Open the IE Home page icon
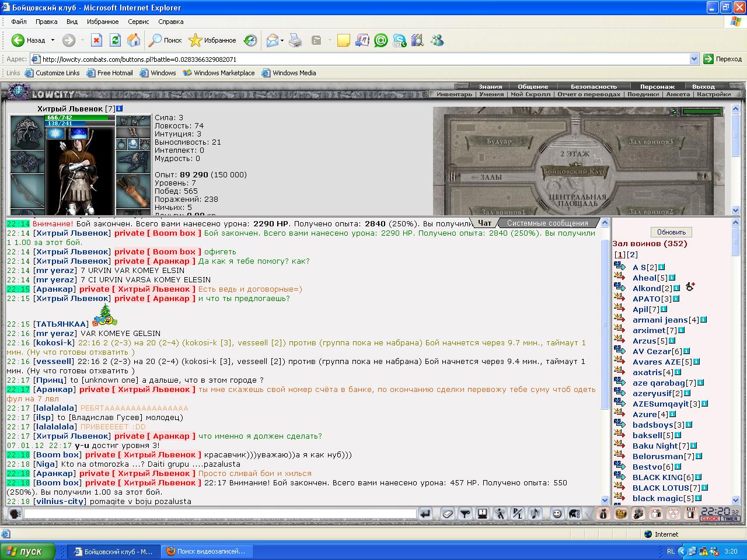The height and width of the screenshot is (560, 747). tap(134, 40)
